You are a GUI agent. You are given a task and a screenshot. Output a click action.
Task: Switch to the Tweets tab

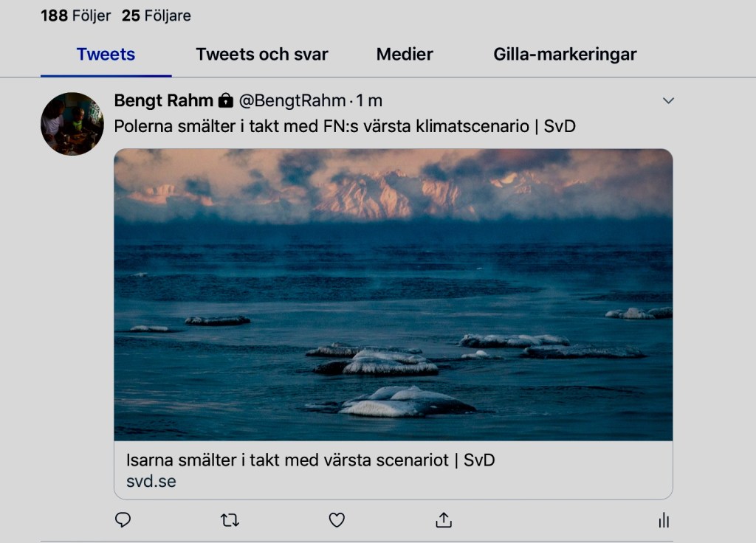tap(106, 55)
